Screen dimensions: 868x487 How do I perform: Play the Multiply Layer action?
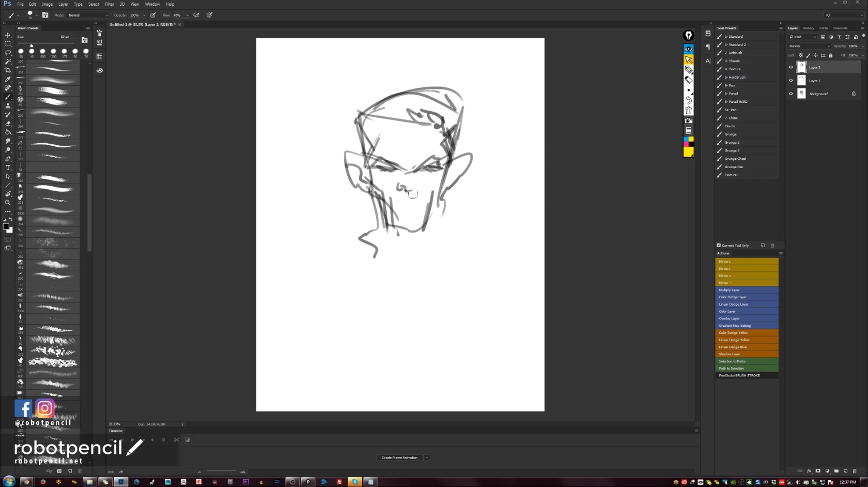[747, 290]
